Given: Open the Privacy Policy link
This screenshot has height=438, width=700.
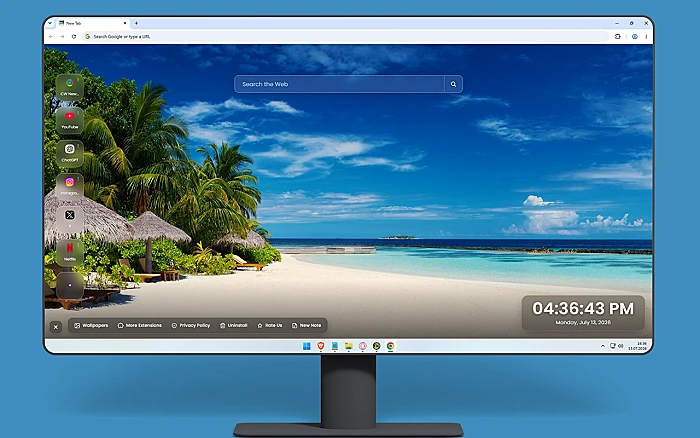Looking at the screenshot, I should click(191, 325).
